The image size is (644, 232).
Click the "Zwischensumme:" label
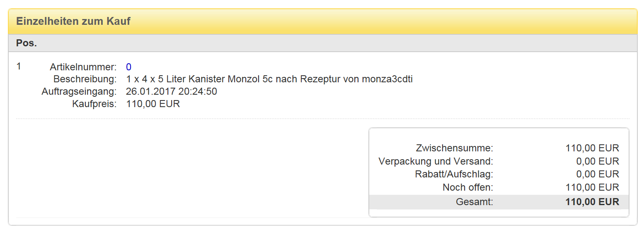pos(455,148)
